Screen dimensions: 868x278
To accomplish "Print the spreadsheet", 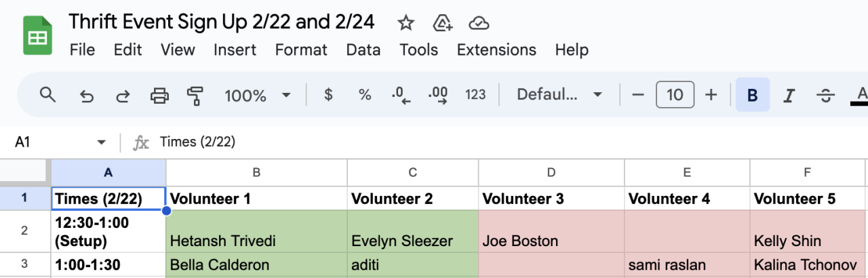I will (159, 96).
